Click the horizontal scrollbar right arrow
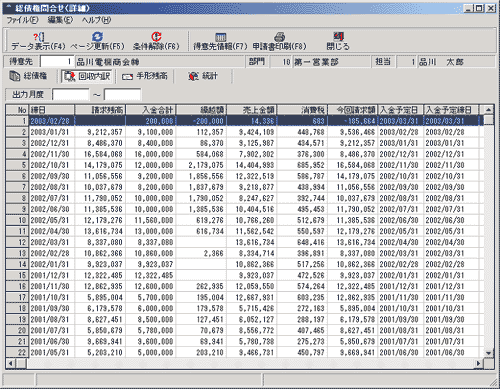This screenshot has height=389, width=500. tap(479, 363)
